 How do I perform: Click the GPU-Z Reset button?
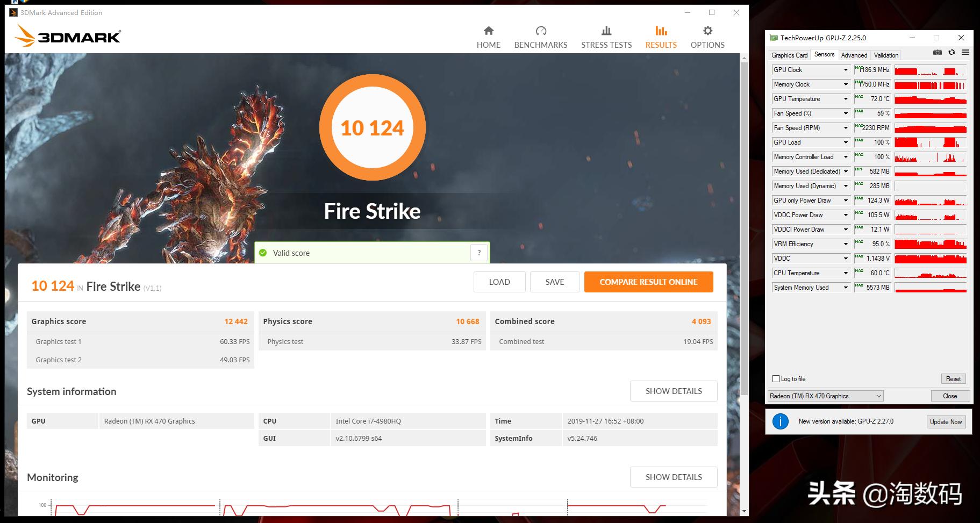(953, 378)
